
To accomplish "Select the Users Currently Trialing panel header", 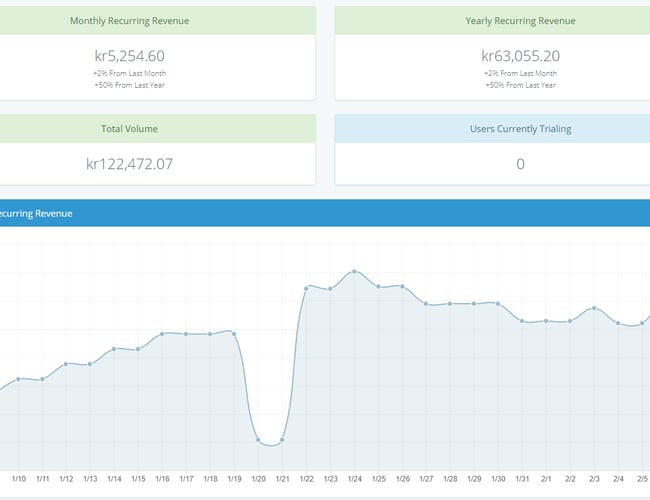I will click(x=520, y=129).
